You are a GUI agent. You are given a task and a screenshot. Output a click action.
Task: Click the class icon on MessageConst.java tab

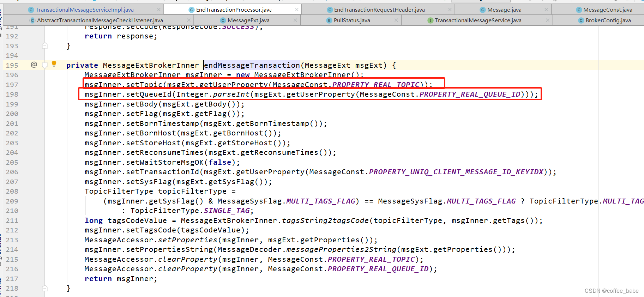[579, 10]
